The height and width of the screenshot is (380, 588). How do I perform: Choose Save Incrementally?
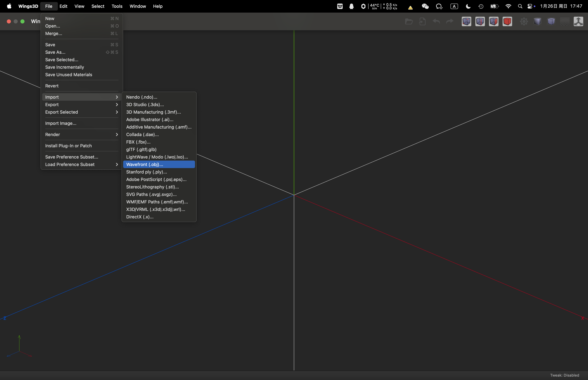[82, 67]
